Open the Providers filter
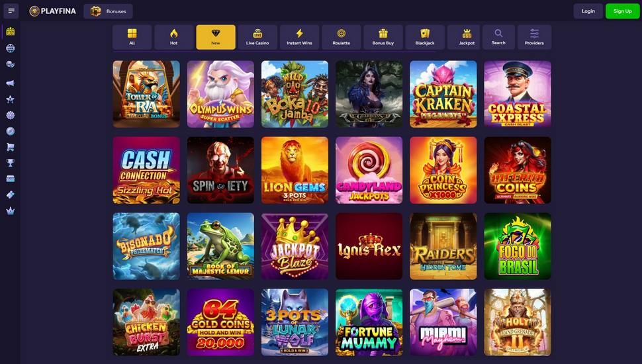Image resolution: width=642 pixels, height=364 pixels. (x=534, y=37)
